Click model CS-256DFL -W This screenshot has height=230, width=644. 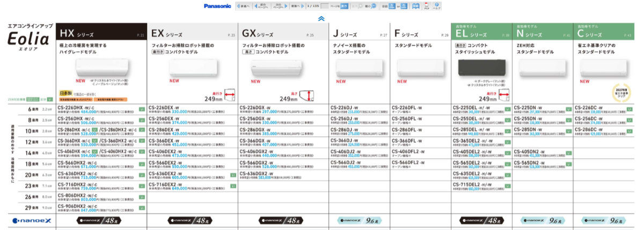(x=406, y=118)
